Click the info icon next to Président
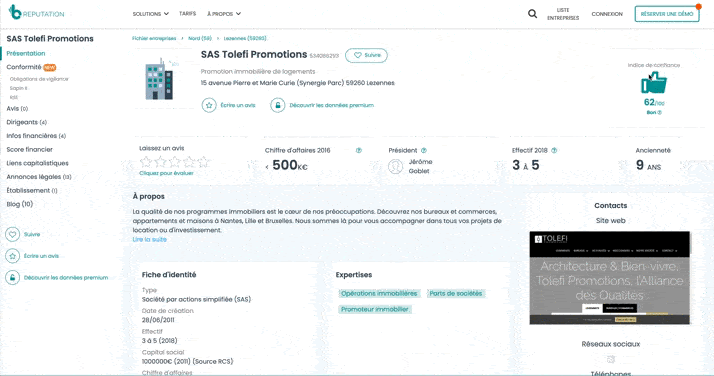The image size is (714, 376). (x=424, y=150)
